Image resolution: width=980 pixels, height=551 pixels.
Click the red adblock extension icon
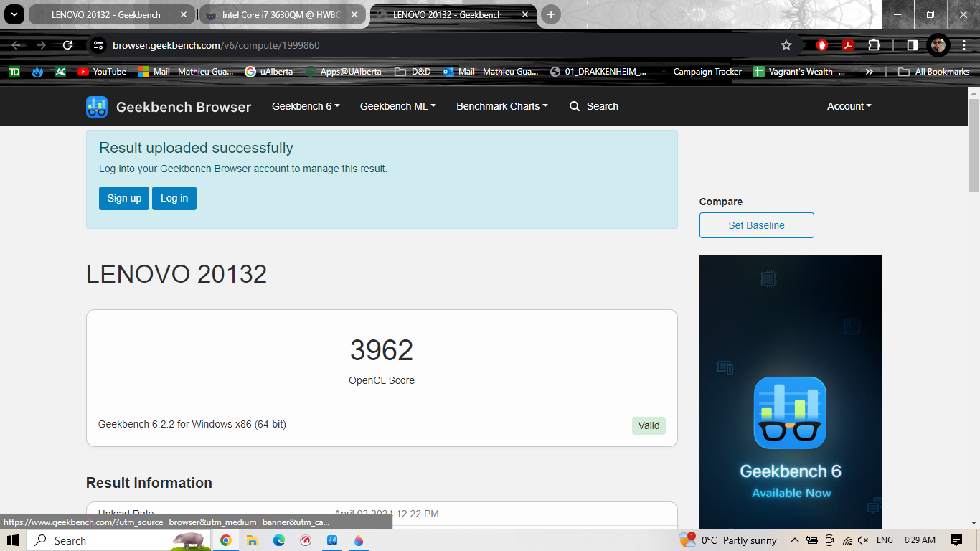pos(822,45)
